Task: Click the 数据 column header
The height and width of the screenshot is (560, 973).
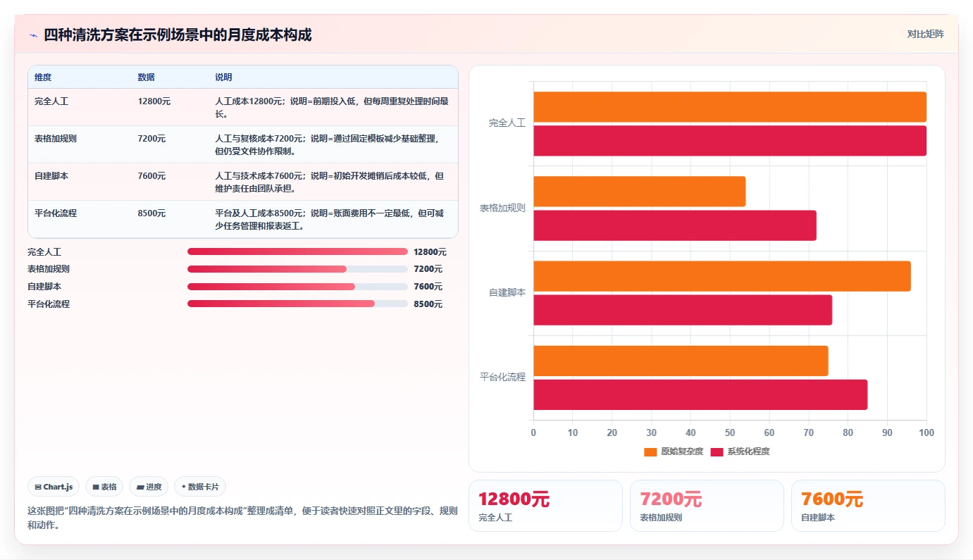Action: [x=147, y=77]
